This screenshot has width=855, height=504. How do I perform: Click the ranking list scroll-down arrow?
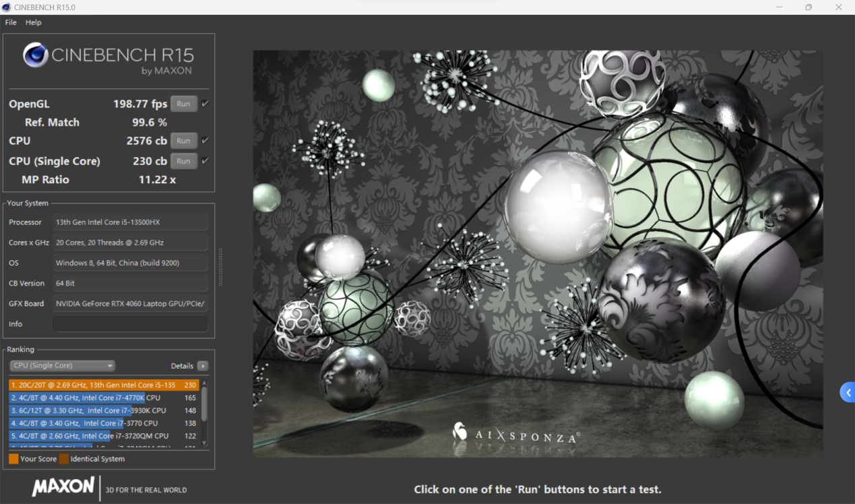pyautogui.click(x=204, y=443)
